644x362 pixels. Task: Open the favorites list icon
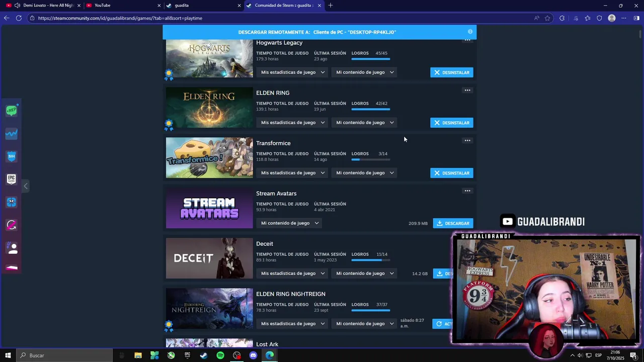[x=588, y=18]
